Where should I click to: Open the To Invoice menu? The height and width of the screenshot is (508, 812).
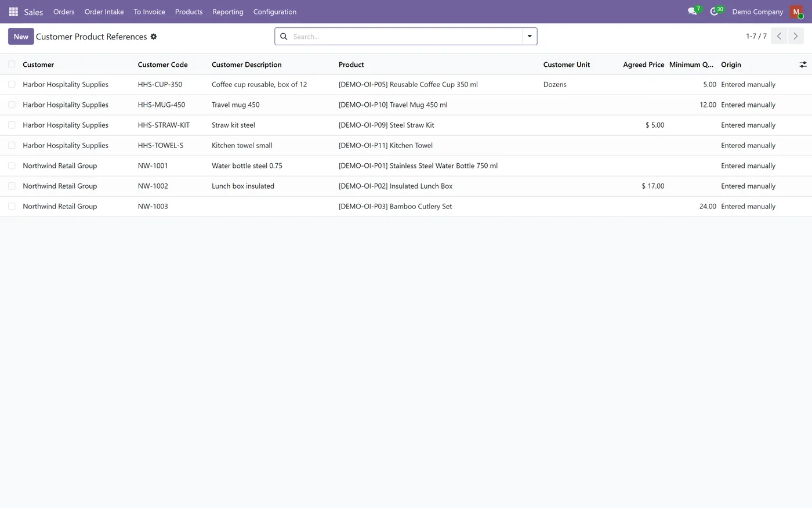point(150,12)
